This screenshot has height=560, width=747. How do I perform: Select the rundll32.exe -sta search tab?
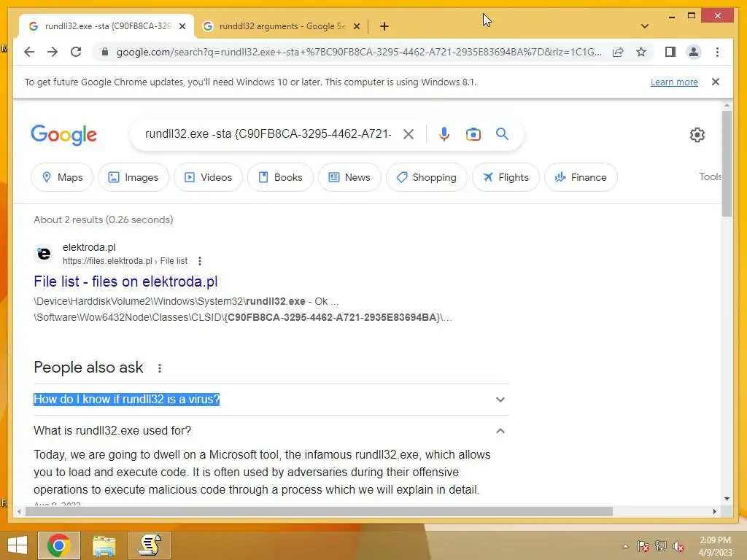(x=106, y=26)
